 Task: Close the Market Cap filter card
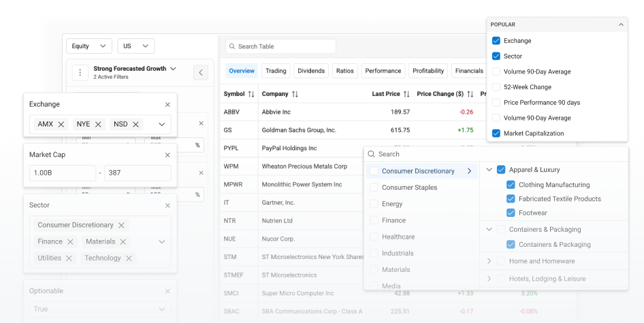167,155
